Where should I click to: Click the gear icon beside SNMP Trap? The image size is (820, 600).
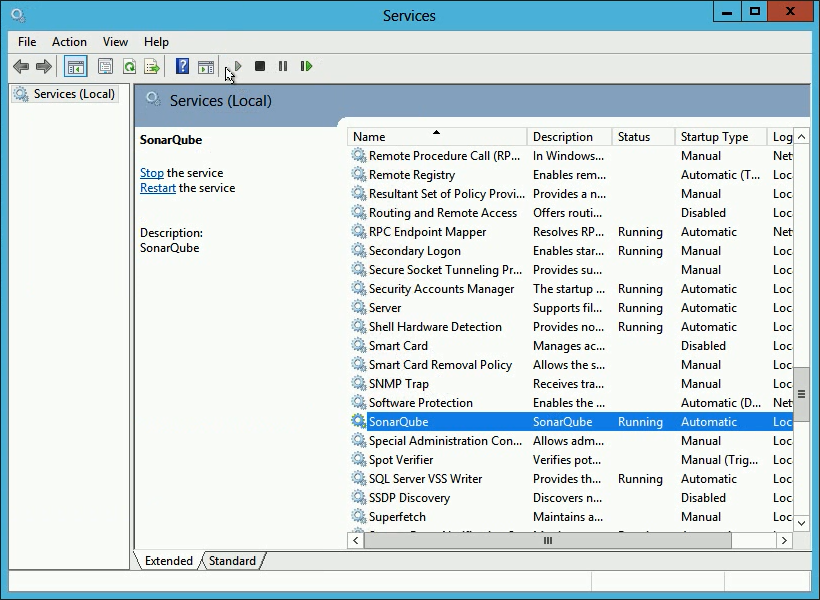tap(358, 383)
